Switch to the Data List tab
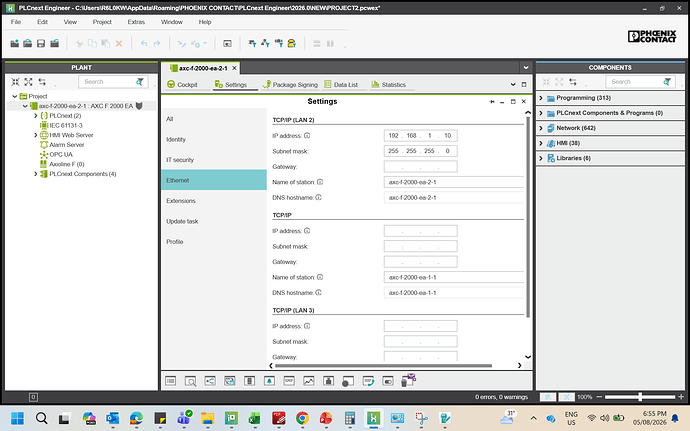The width and height of the screenshot is (690, 431). (341, 85)
